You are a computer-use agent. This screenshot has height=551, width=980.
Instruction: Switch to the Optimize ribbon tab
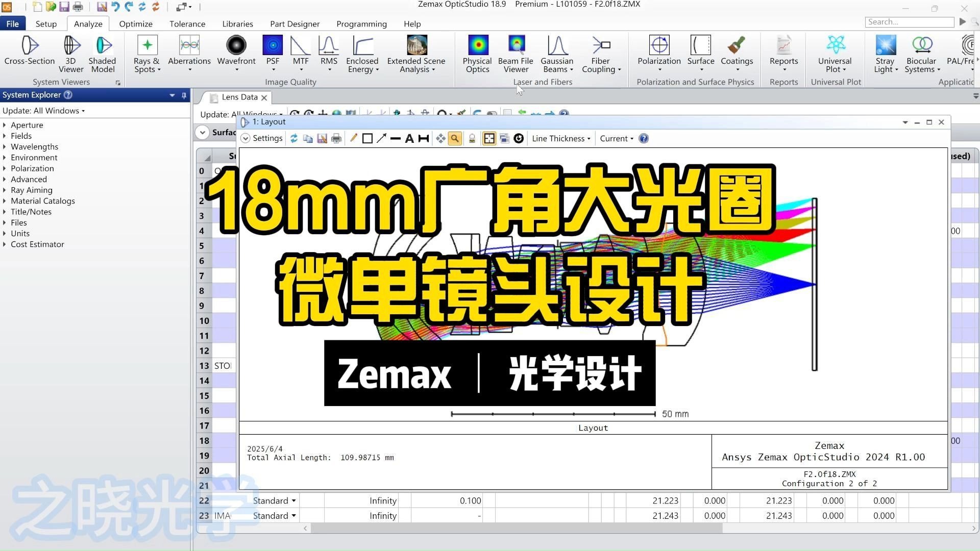point(135,24)
